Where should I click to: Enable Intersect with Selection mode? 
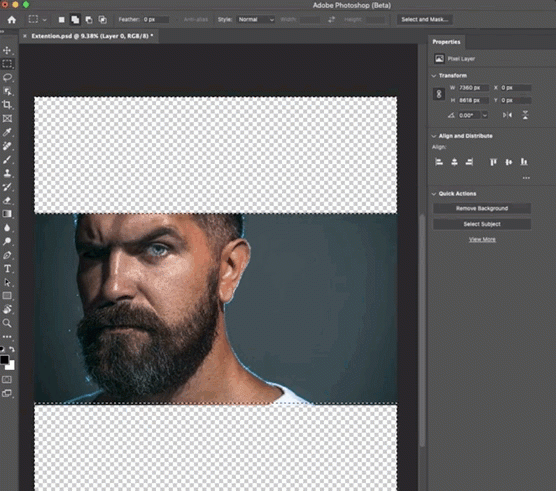[102, 20]
